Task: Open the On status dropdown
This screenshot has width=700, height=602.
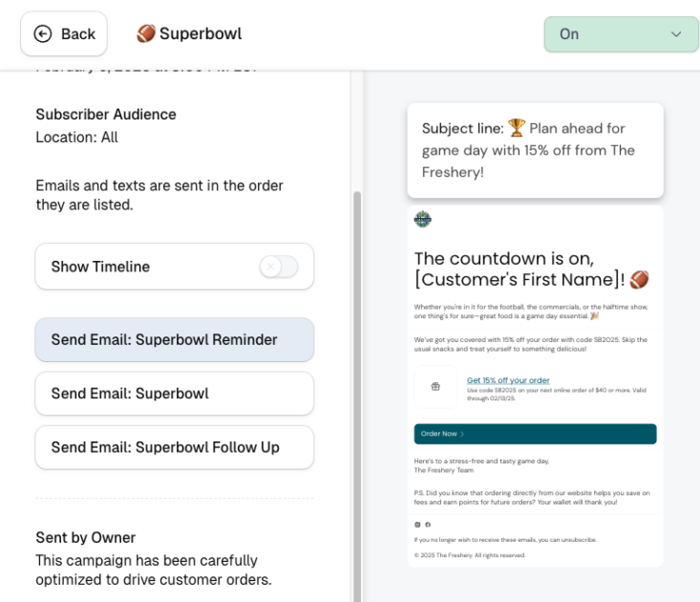Action: pos(621,33)
